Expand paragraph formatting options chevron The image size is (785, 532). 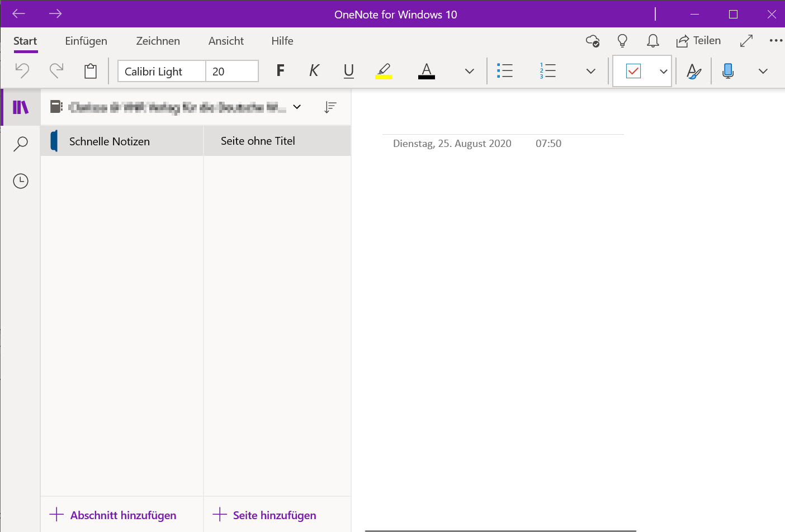591,71
